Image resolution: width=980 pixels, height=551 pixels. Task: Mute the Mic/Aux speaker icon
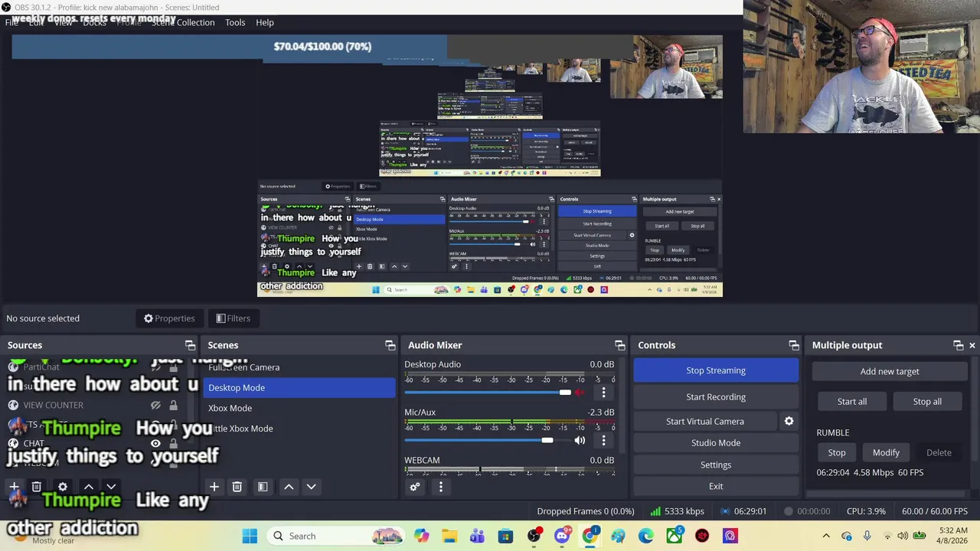(x=580, y=440)
